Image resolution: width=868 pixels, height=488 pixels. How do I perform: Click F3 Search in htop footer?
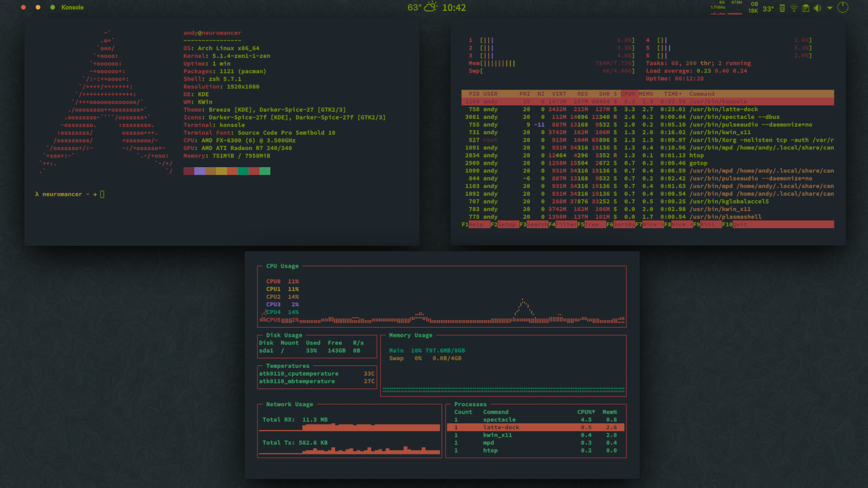coord(534,224)
